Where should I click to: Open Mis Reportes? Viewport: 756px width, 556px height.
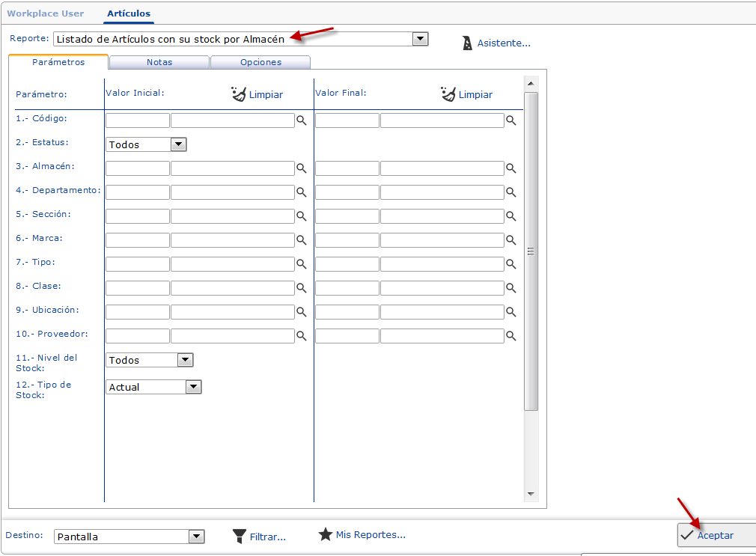pyautogui.click(x=362, y=535)
